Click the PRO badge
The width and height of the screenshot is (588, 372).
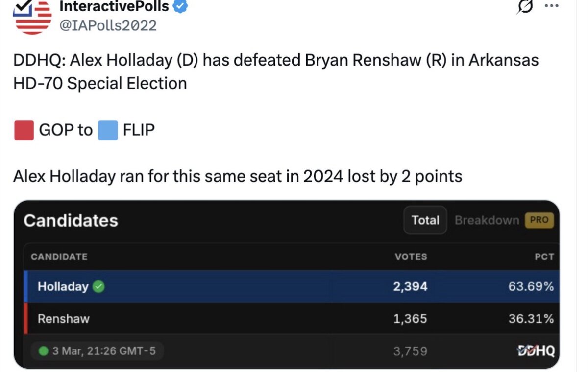(539, 220)
